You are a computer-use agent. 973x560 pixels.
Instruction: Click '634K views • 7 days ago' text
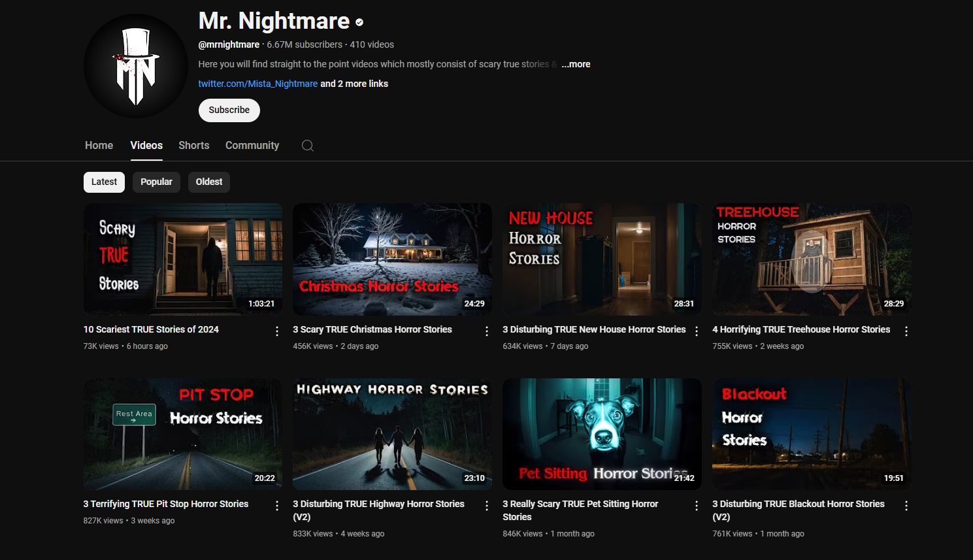coord(546,346)
